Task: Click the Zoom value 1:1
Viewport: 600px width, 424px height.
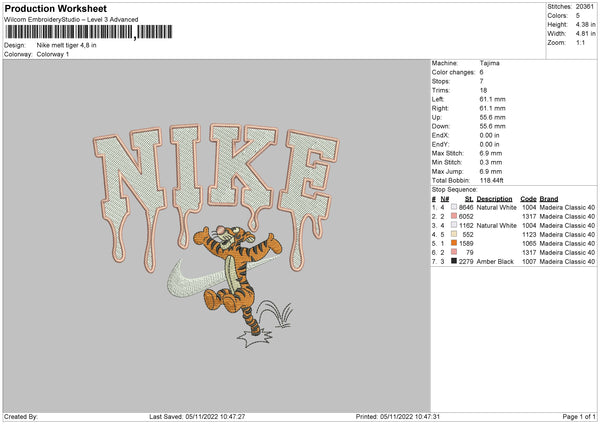Action: (x=580, y=42)
